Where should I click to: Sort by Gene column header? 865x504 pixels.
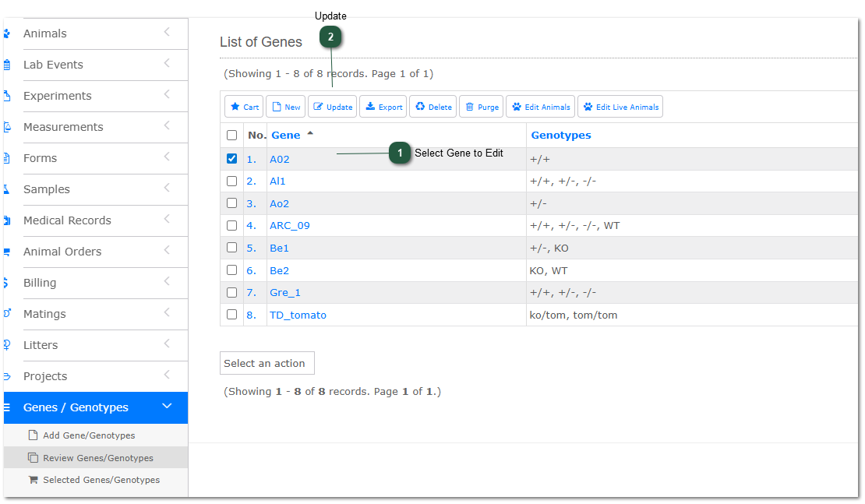(286, 135)
